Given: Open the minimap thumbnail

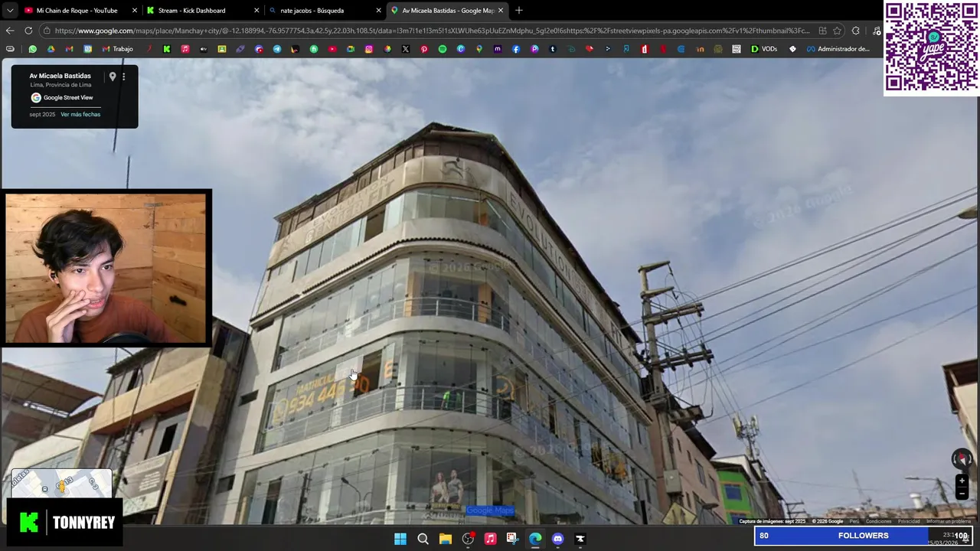Looking at the screenshot, I should click(61, 484).
